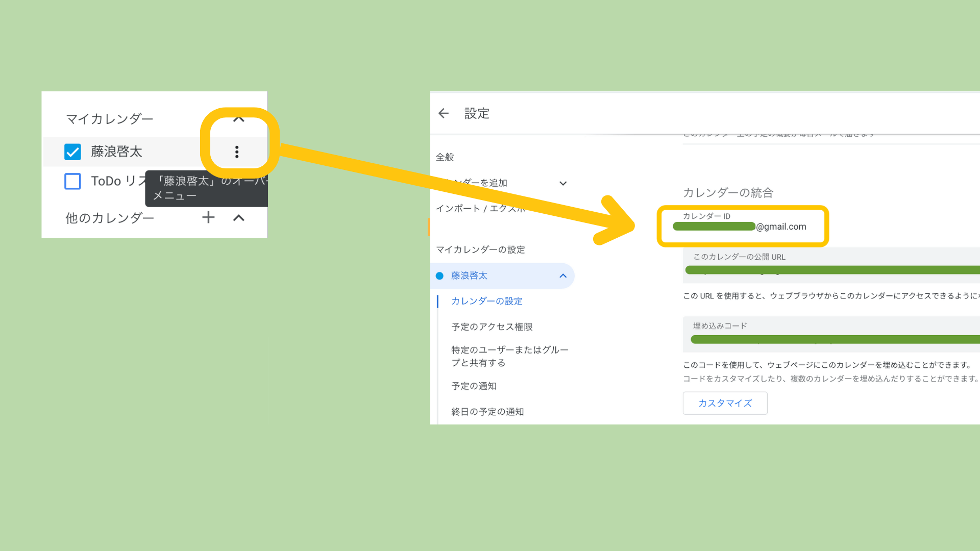
Task: Click the 他のカレンダー heading
Action: tap(110, 218)
